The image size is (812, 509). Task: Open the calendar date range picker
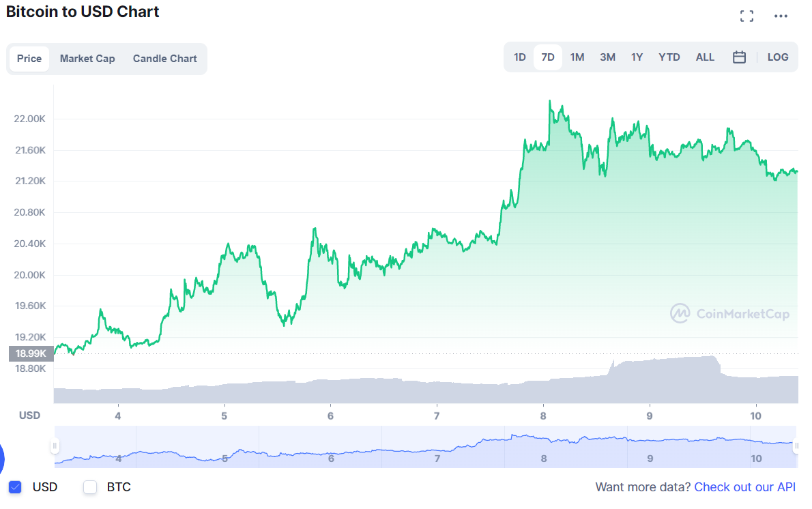739,57
